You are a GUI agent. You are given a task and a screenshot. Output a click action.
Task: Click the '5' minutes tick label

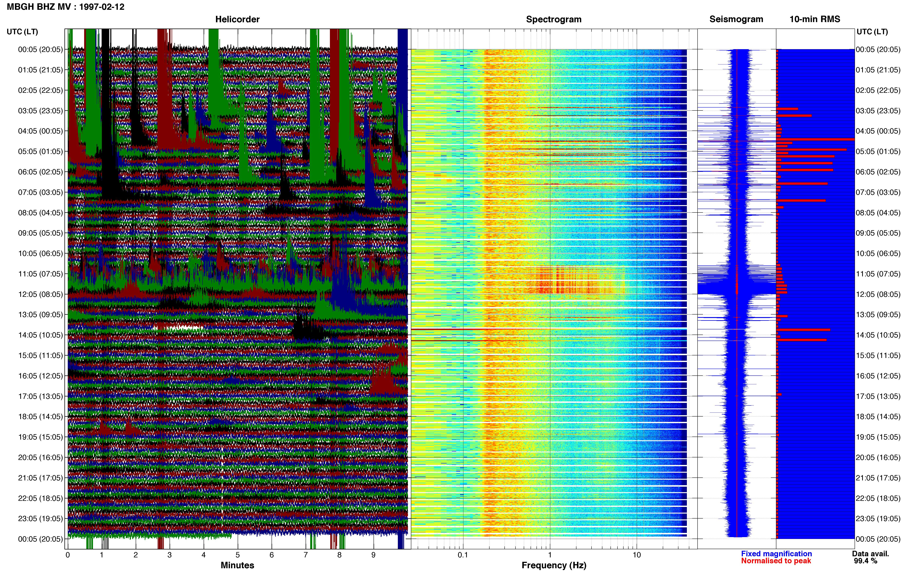238,555
